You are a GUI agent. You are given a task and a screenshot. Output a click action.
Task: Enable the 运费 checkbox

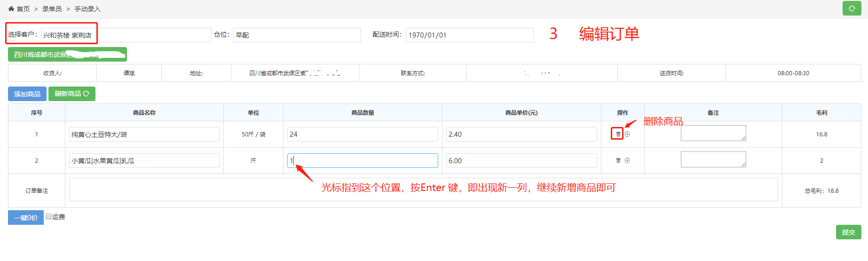pyautogui.click(x=48, y=217)
